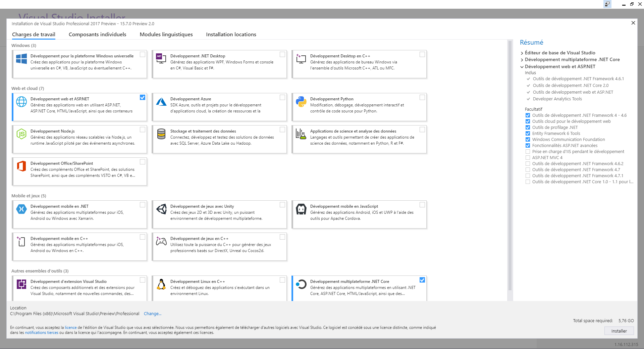
Task: Switch to Composants individuels tab
Action: click(97, 34)
